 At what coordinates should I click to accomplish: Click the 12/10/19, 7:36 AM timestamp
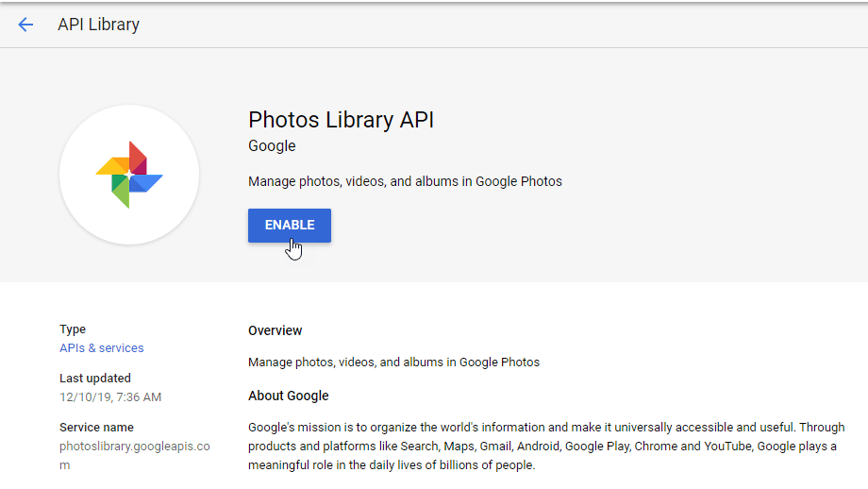click(110, 397)
